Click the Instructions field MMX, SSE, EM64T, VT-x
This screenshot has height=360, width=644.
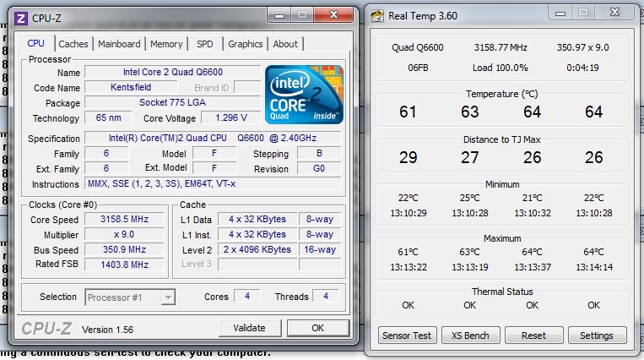(x=213, y=183)
